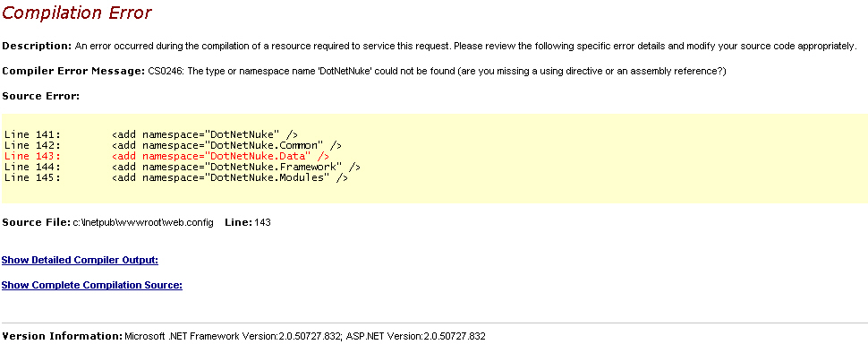Viewport: 868px width, 353px height.
Task: Open Show Detailed Compiler Output link
Action: 81,260
